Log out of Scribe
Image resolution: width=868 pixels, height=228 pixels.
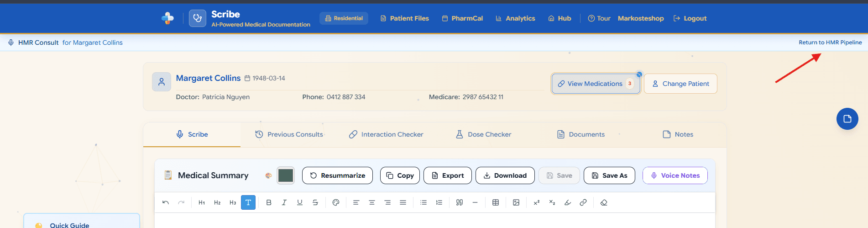(x=690, y=18)
